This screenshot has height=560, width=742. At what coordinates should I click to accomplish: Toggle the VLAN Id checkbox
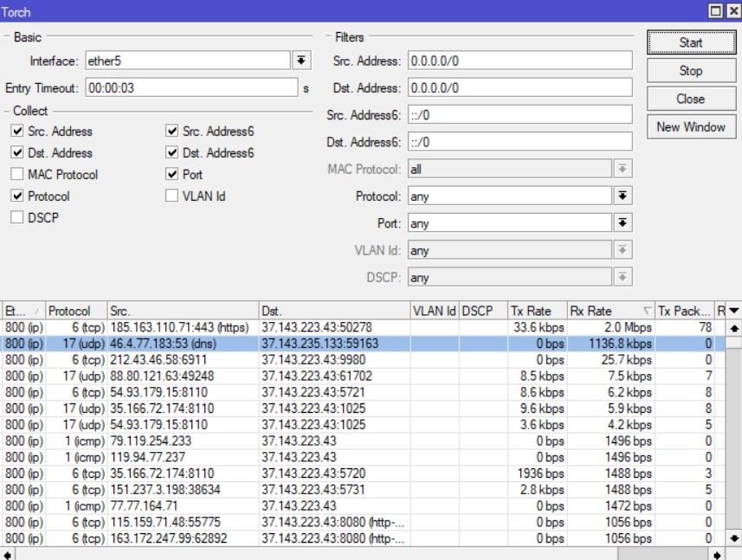(172, 196)
